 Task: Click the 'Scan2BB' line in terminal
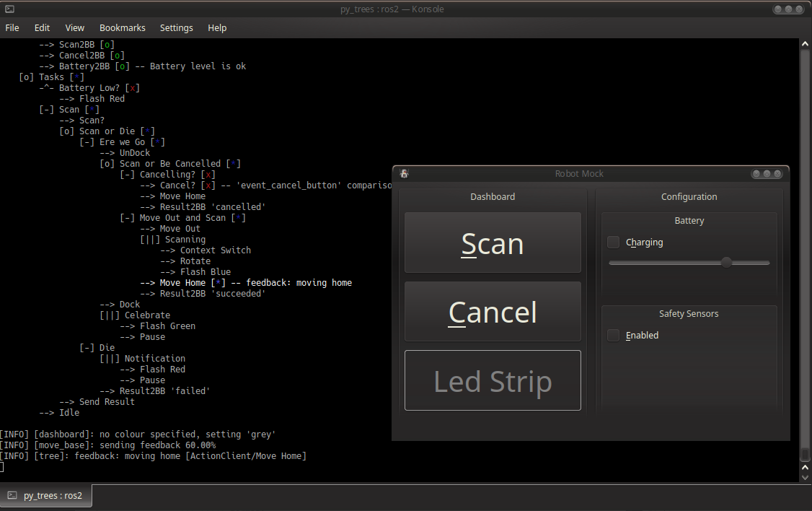(x=76, y=45)
